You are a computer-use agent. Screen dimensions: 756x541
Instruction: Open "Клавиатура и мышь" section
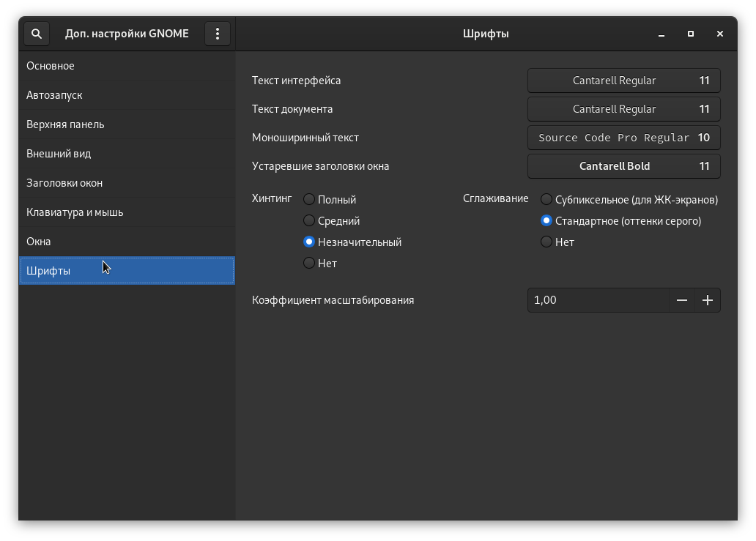(x=75, y=212)
